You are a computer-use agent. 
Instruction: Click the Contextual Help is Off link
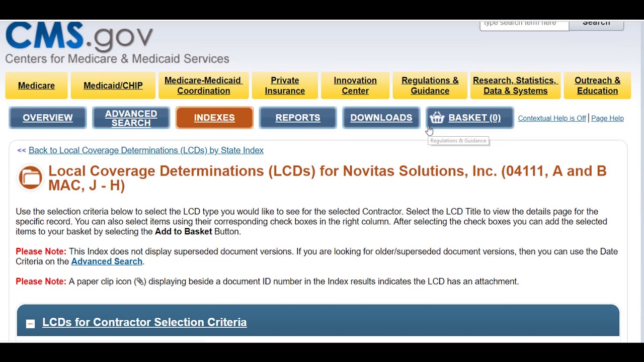(x=552, y=118)
